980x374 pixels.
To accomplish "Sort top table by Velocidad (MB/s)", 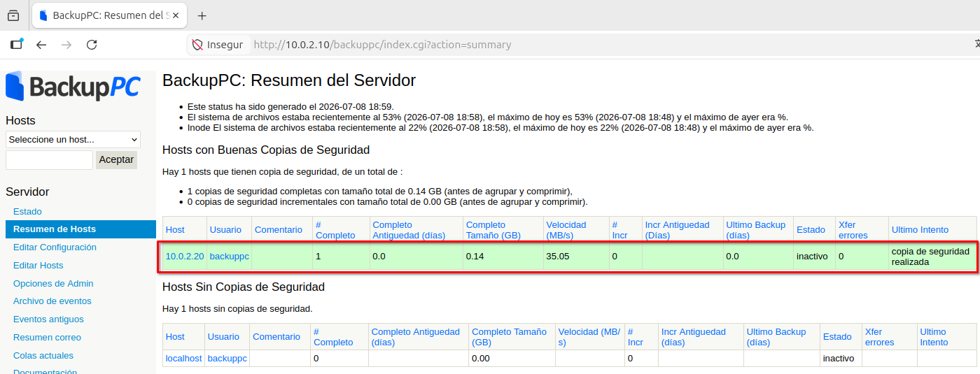I will 567,230.
